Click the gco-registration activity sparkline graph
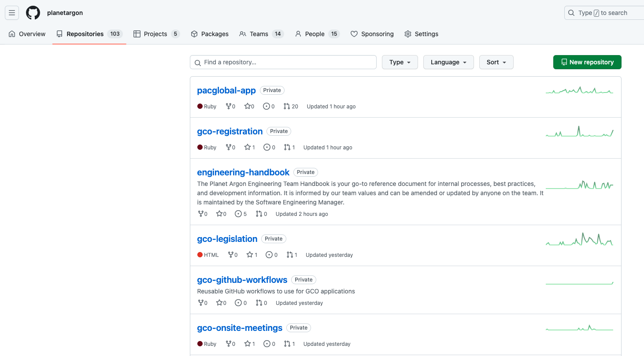Image resolution: width=644 pixels, height=356 pixels. pyautogui.click(x=579, y=131)
